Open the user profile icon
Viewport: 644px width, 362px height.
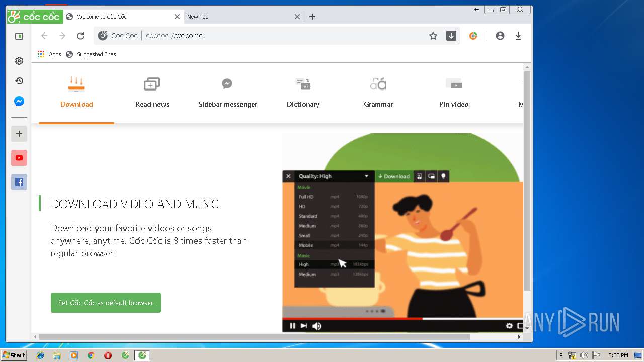point(500,36)
